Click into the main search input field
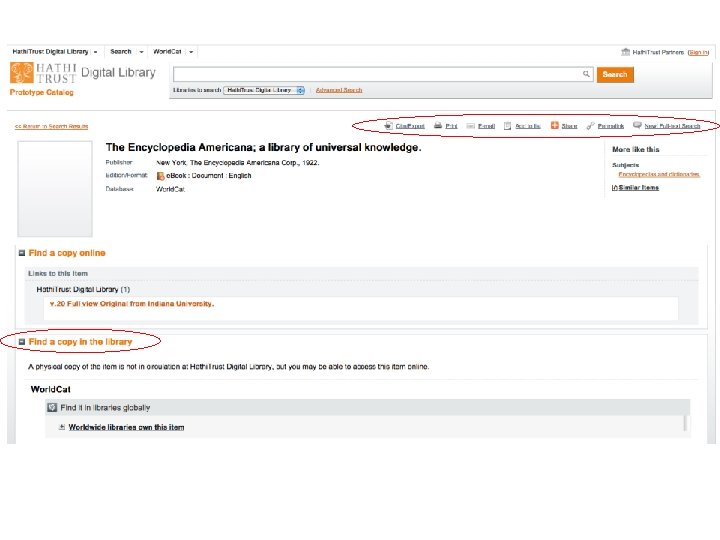 tap(377, 74)
